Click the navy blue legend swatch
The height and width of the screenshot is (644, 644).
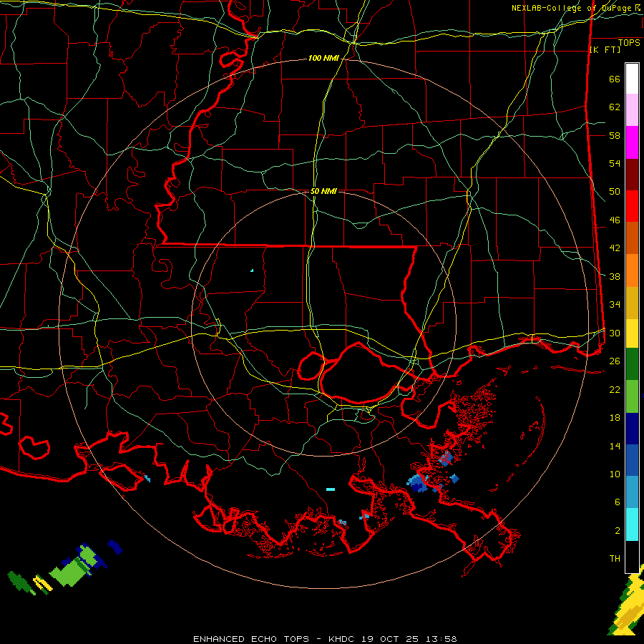click(x=632, y=429)
